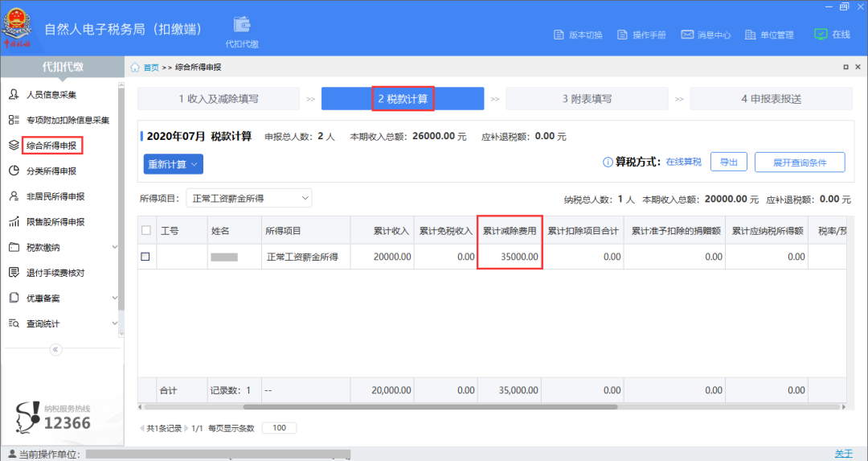Click the 导出 export button
Screen dimensions: 868x461
(x=728, y=163)
